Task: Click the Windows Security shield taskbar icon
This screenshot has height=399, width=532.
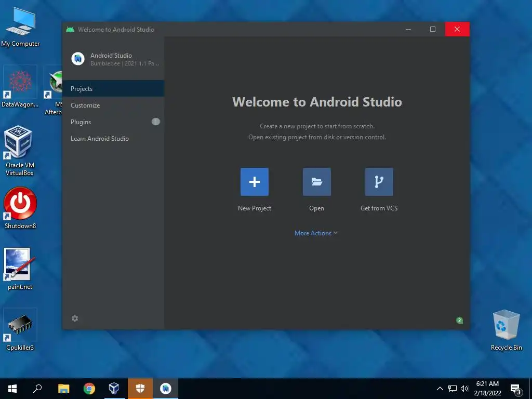Action: 140,389
